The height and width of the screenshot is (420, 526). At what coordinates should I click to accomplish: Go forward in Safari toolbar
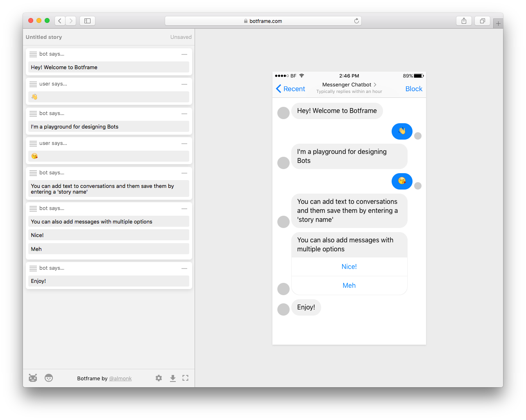[71, 21]
